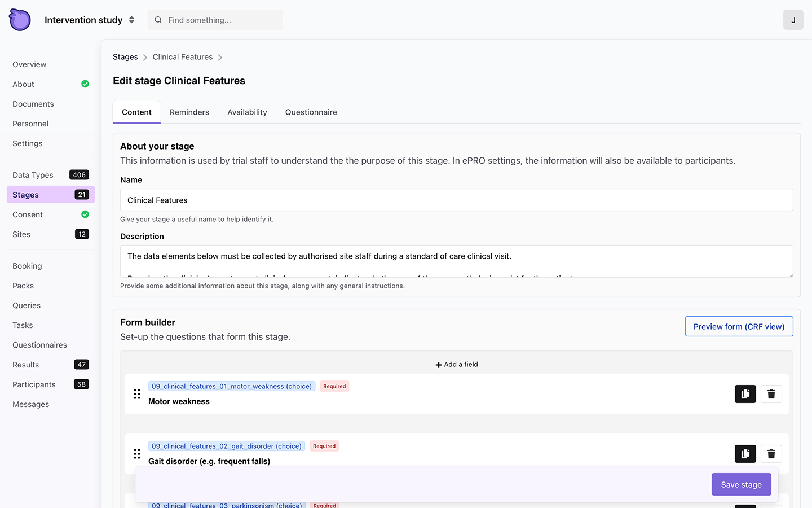Click the Description text area

[x=457, y=261]
